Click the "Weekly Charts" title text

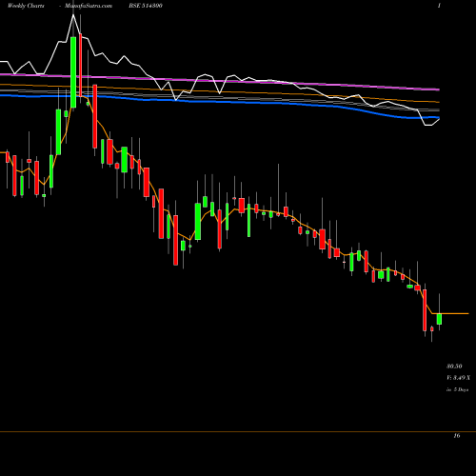(x=26, y=6)
